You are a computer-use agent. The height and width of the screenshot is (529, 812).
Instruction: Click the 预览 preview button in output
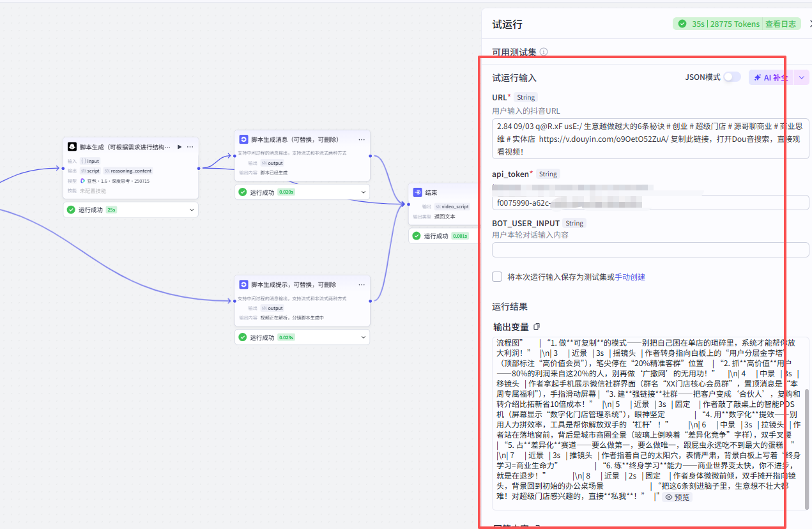click(677, 497)
